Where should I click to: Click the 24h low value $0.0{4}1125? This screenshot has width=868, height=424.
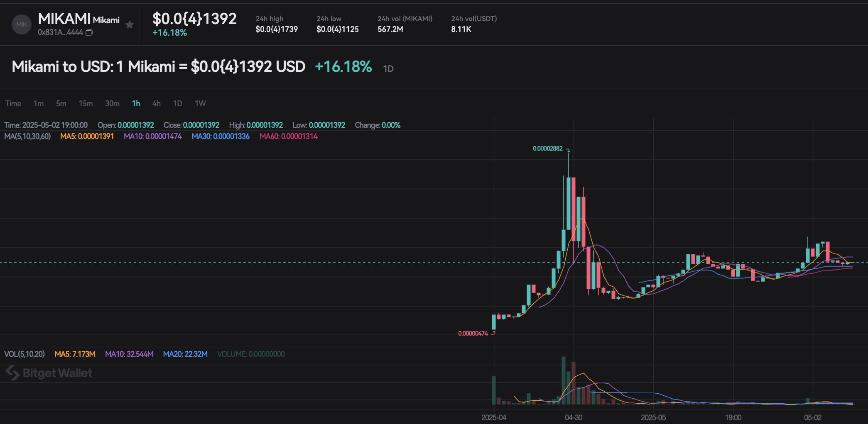point(338,29)
